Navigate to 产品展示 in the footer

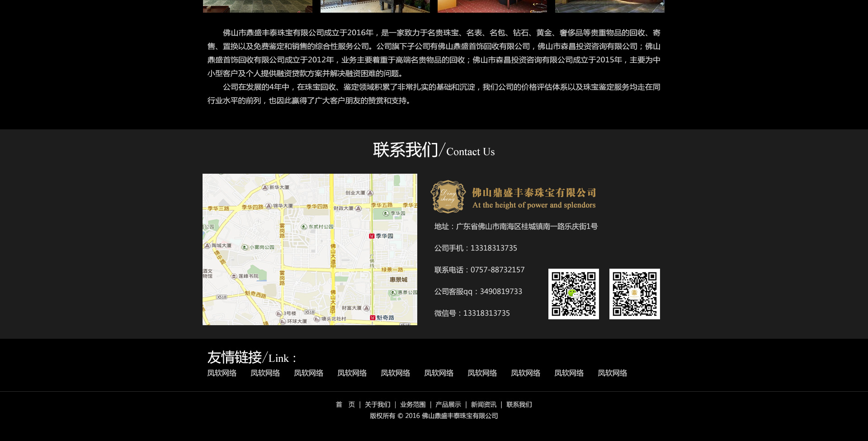tap(448, 405)
